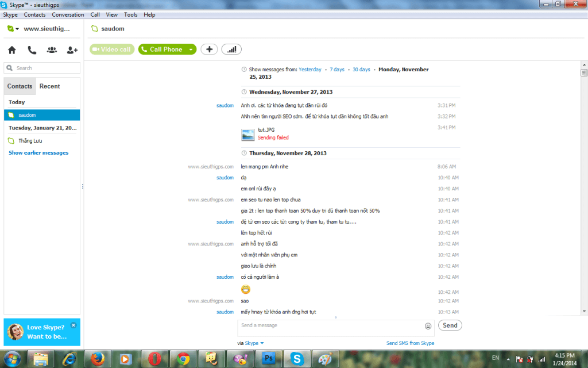
Task: Check call quality signal icon
Action: pos(231,49)
